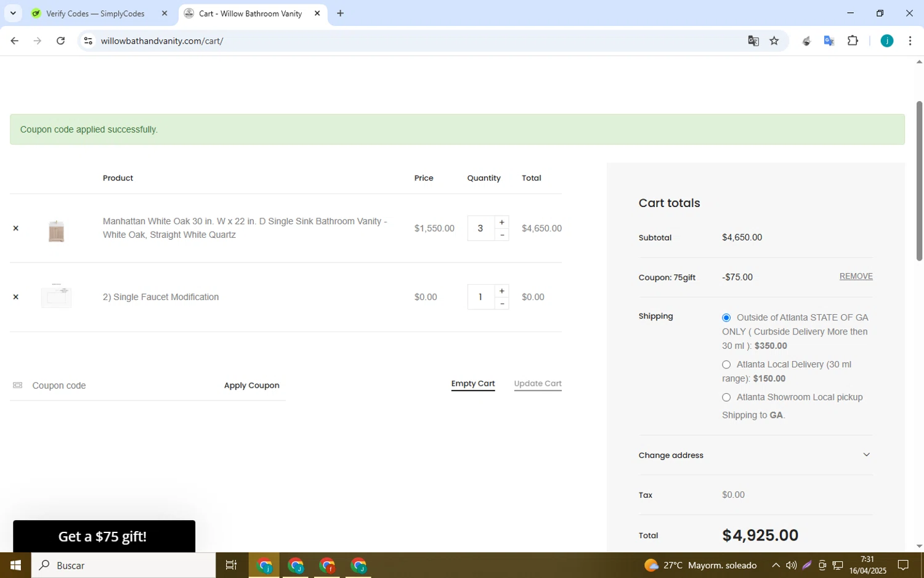Click the taskbar Buscar search box
This screenshot has height=578, width=924.
point(123,565)
